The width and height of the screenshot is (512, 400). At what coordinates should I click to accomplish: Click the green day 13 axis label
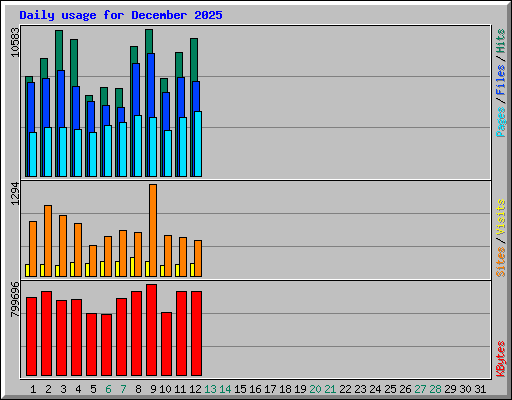[x=210, y=389]
